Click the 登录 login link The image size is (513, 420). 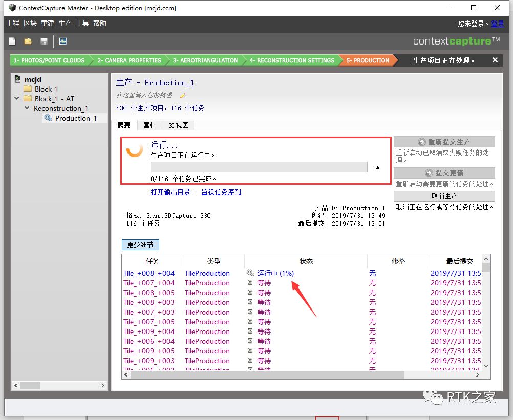click(498, 24)
